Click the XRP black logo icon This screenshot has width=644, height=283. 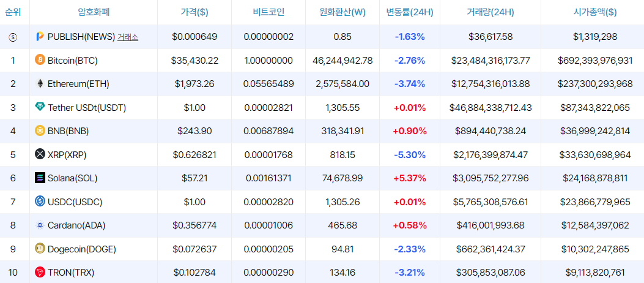click(x=40, y=154)
